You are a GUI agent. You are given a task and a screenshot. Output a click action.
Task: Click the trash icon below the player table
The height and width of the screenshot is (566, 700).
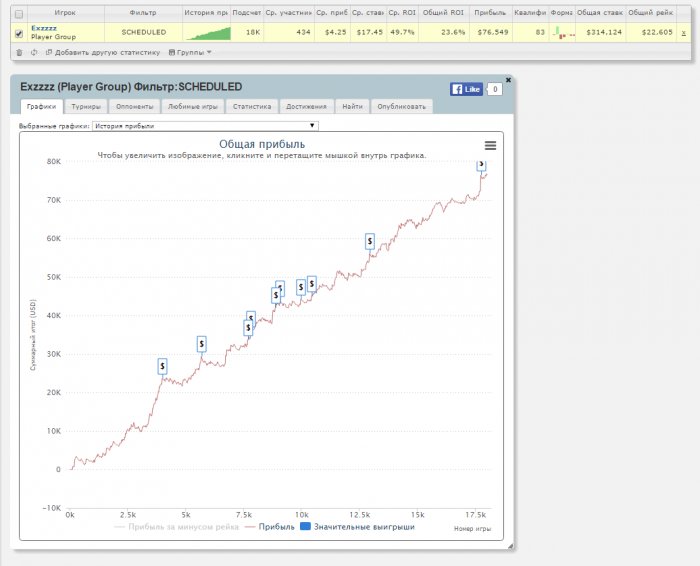[x=19, y=53]
